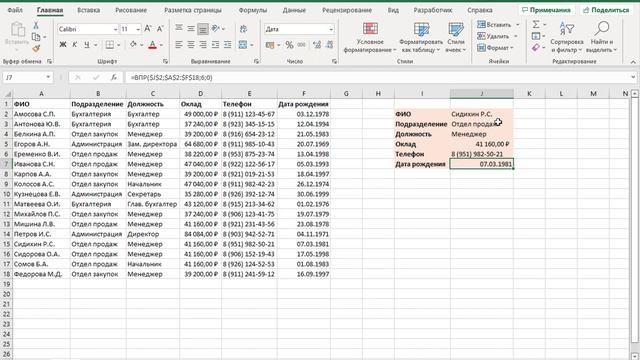The image size is (640, 360).
Task: Toggle underline with Ч button
Action: [87, 44]
